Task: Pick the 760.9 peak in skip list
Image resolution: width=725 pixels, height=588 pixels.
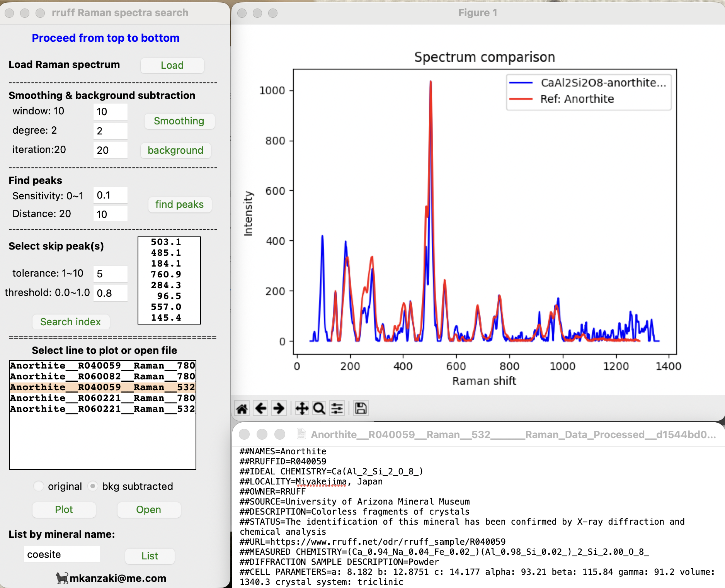Action: click(x=166, y=275)
